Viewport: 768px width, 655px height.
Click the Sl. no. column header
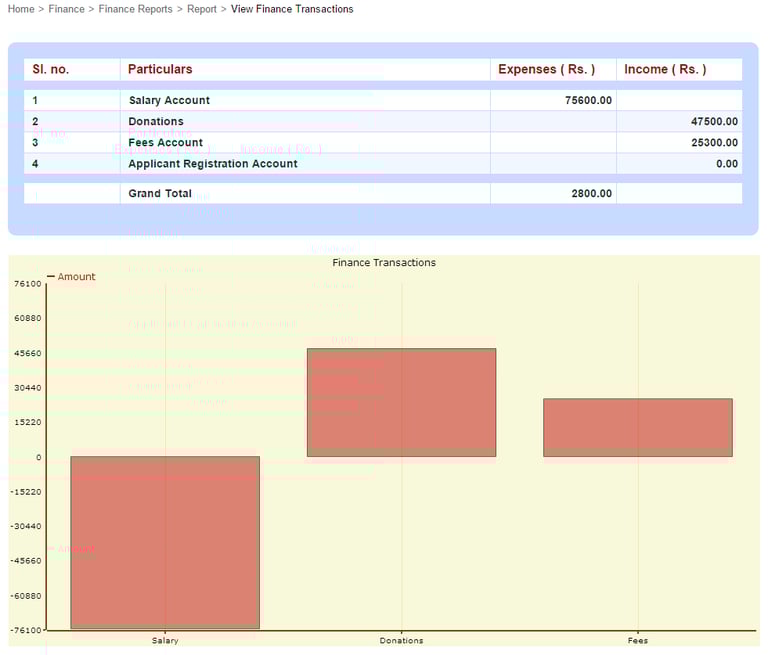51,70
